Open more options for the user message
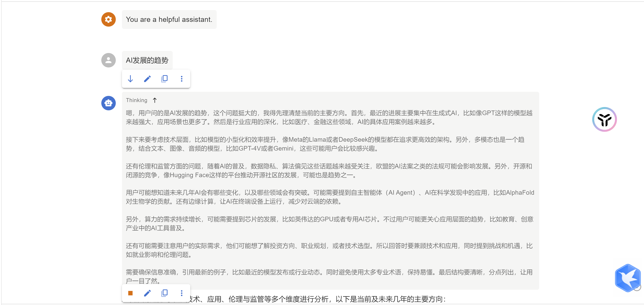Image resolution: width=644 pixels, height=305 pixels. [x=182, y=79]
